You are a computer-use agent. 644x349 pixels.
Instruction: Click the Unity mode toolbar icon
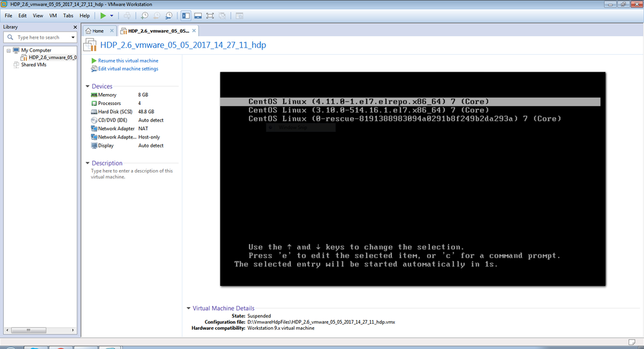point(222,15)
